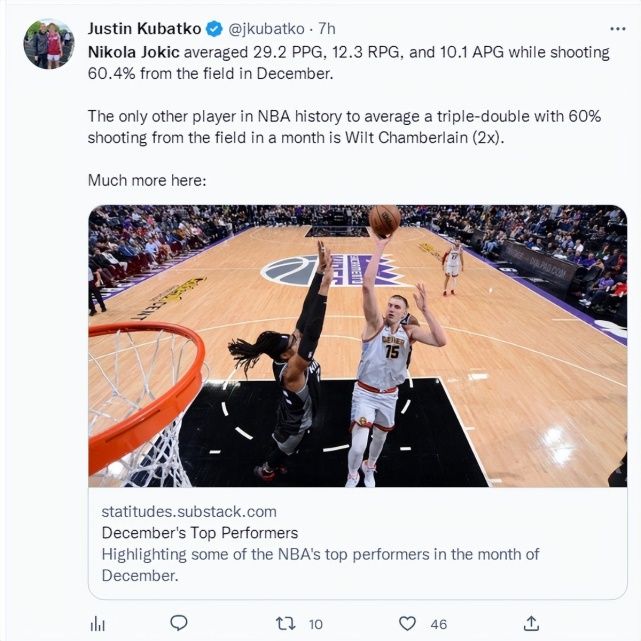641x641 pixels.
Task: Click the retweet count of 10
Action: coord(315,624)
